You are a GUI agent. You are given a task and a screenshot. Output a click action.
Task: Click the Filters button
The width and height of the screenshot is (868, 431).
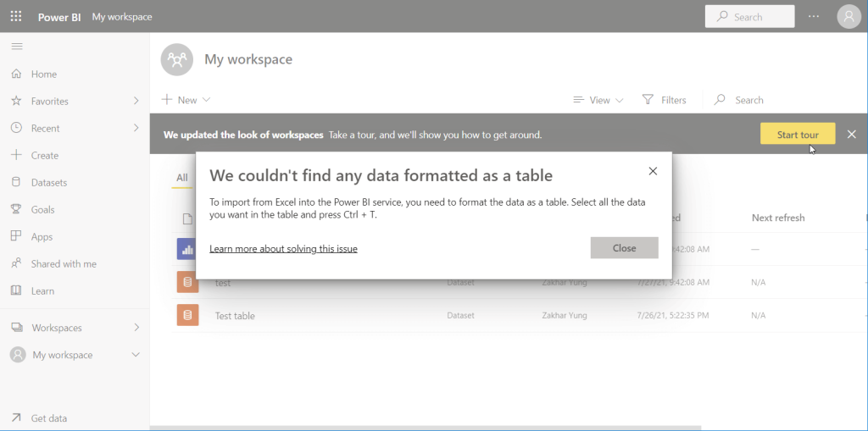click(x=665, y=100)
